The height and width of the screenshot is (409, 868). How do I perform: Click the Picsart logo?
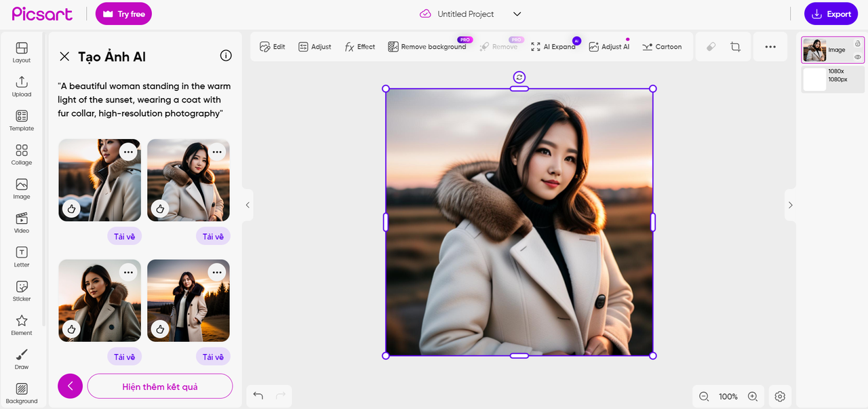pos(42,14)
